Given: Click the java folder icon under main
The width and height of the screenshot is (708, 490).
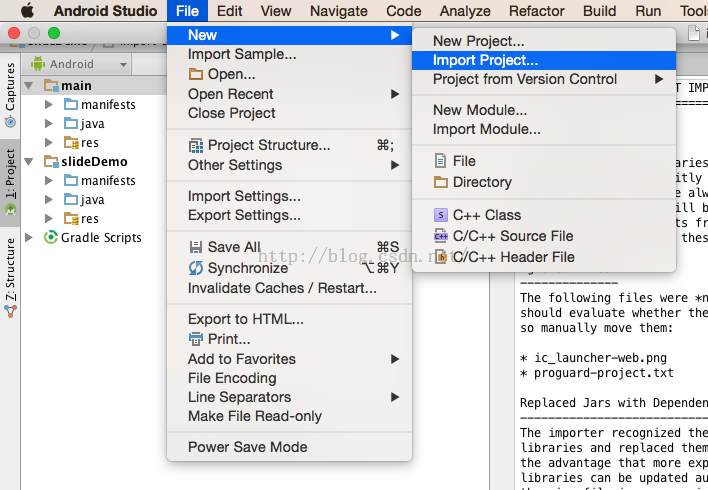Looking at the screenshot, I should click(71, 123).
